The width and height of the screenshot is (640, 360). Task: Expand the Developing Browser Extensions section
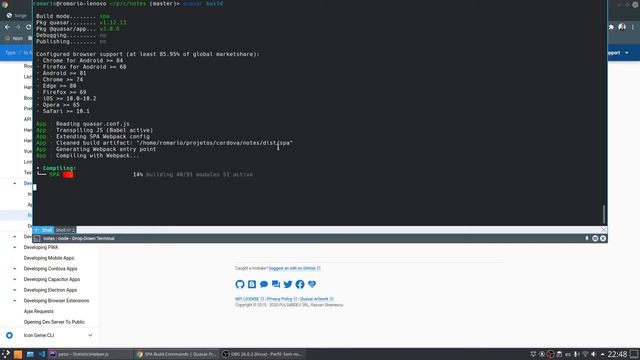pos(15,300)
